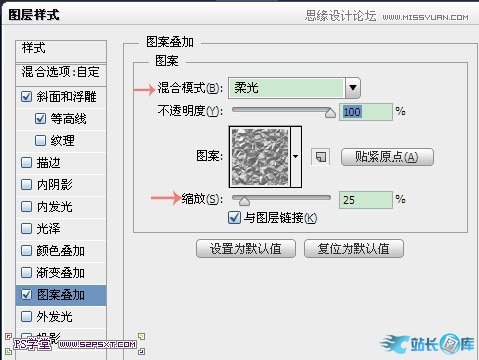
Task: Click the 贴紧原点 button
Action: [387, 157]
